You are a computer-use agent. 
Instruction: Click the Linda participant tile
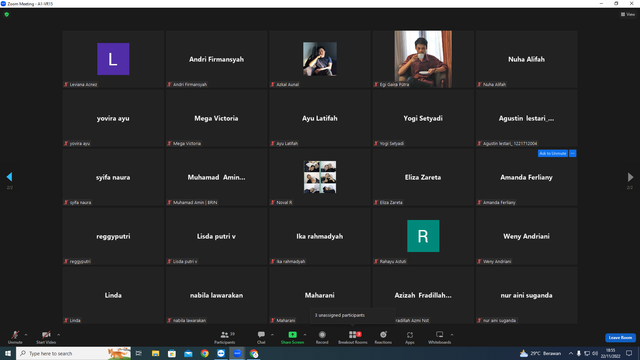click(x=113, y=295)
